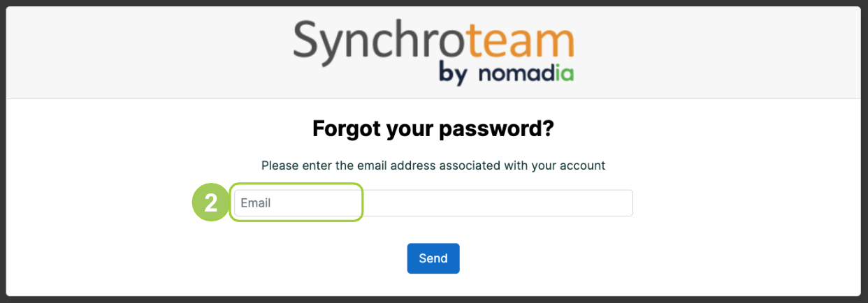
Task: Click the word "by" under the logo
Action: point(453,73)
